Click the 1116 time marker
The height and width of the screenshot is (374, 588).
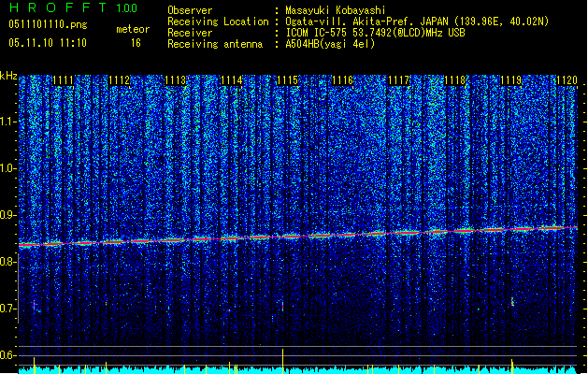(343, 80)
